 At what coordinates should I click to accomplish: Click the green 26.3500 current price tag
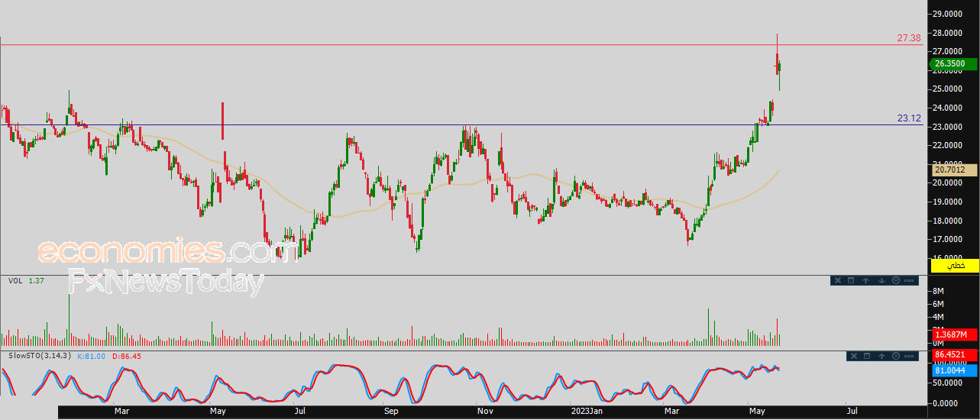click(954, 64)
